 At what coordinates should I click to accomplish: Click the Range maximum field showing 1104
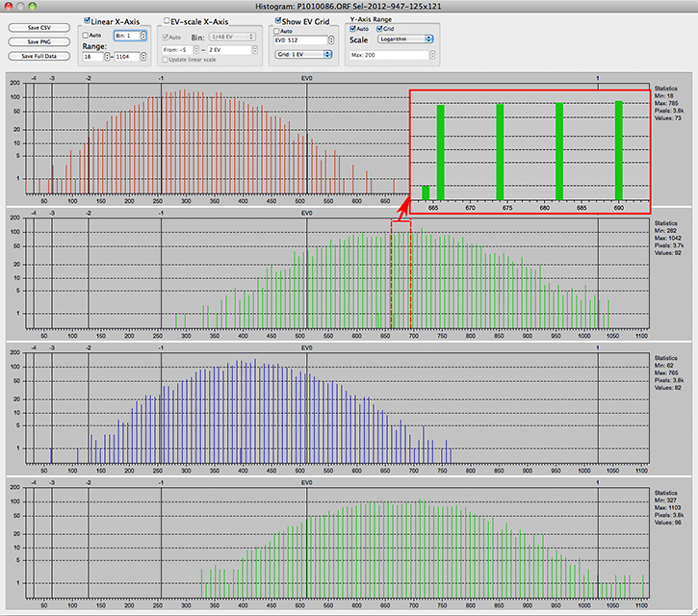point(127,57)
